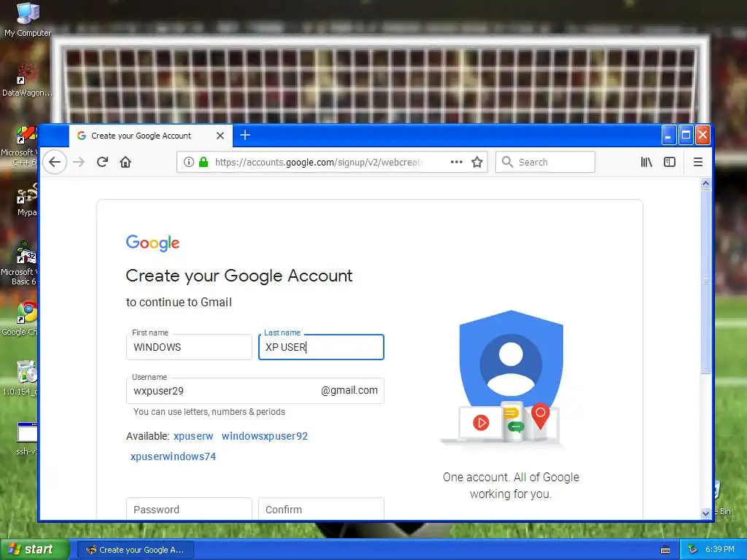The image size is (747, 560).
Task: Choose suggested username xpuserw
Action: [193, 436]
